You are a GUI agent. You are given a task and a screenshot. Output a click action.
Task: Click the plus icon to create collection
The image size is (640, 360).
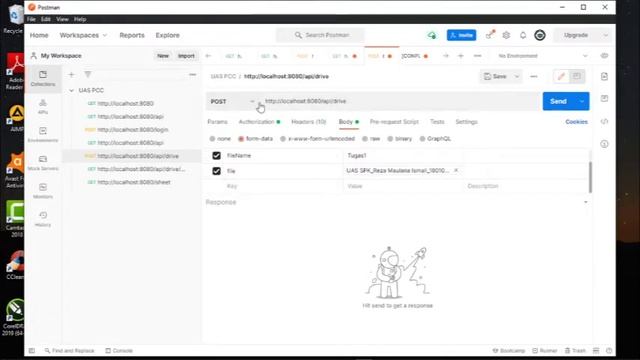pyautogui.click(x=71, y=75)
